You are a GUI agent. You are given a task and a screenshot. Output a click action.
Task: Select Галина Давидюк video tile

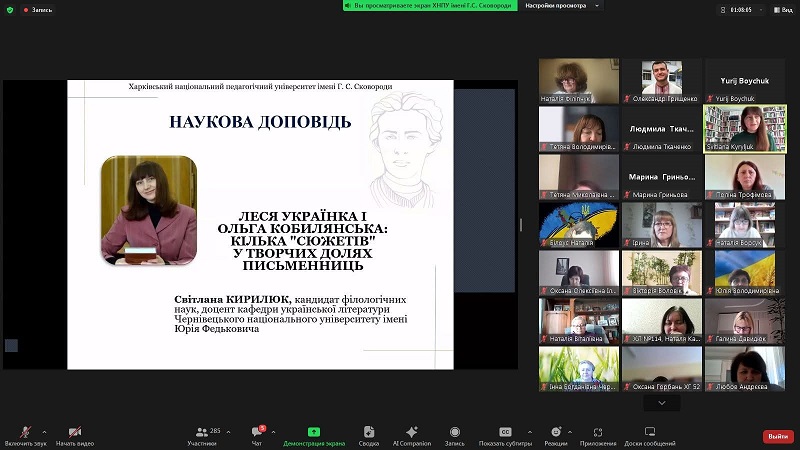pos(745,320)
